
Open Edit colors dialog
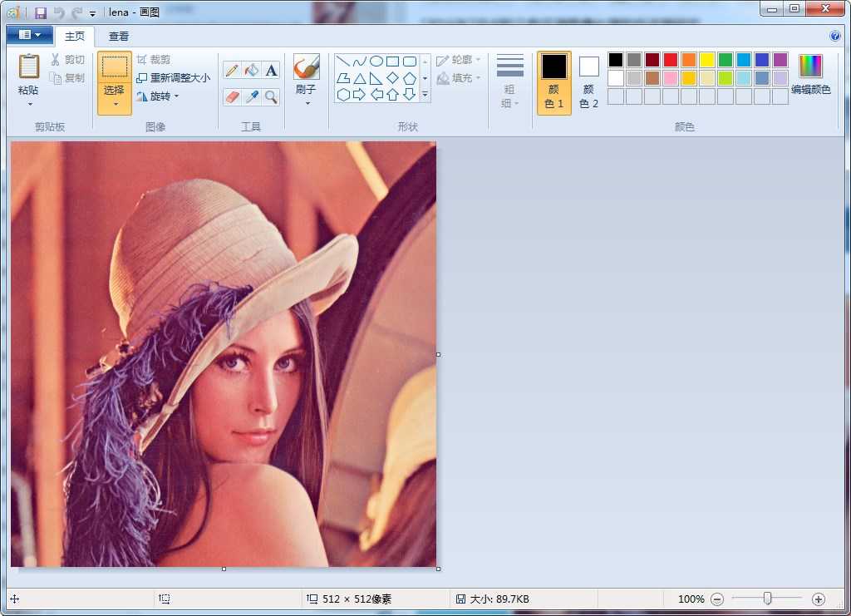pyautogui.click(x=811, y=76)
